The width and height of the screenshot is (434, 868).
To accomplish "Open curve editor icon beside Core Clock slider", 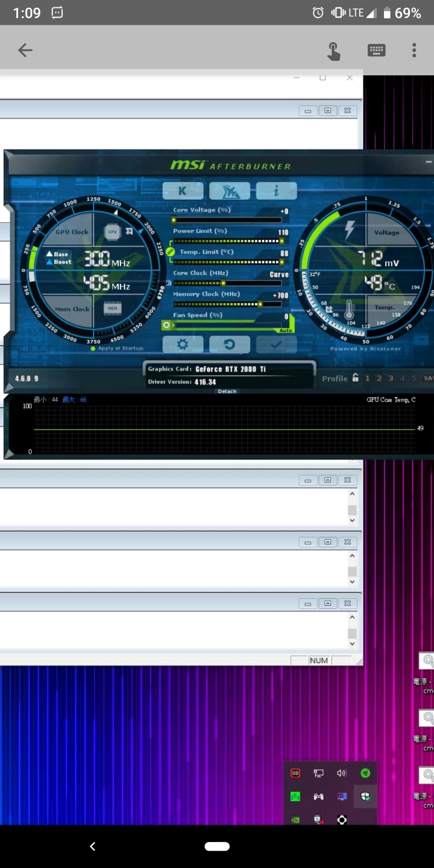I will click(169, 283).
